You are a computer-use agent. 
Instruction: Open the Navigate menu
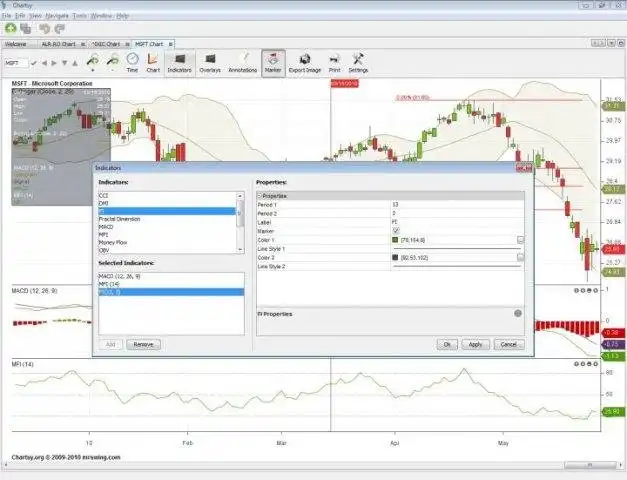click(x=57, y=16)
